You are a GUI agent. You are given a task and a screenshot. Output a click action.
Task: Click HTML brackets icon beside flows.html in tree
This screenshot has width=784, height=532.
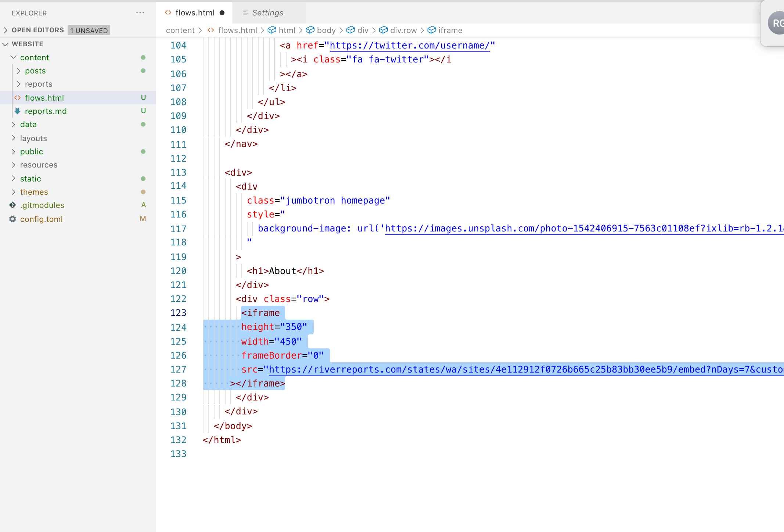coord(17,98)
